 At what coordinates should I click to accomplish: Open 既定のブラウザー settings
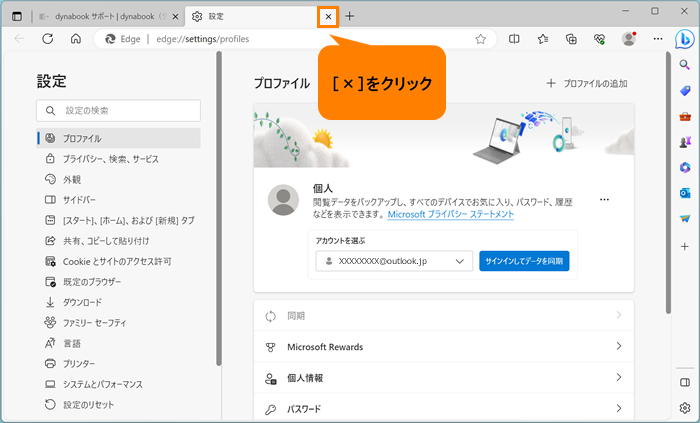[x=118, y=282]
